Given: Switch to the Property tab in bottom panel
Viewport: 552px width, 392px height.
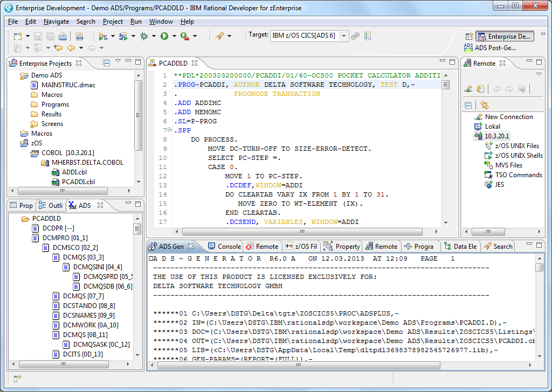Looking at the screenshot, I should [x=342, y=247].
